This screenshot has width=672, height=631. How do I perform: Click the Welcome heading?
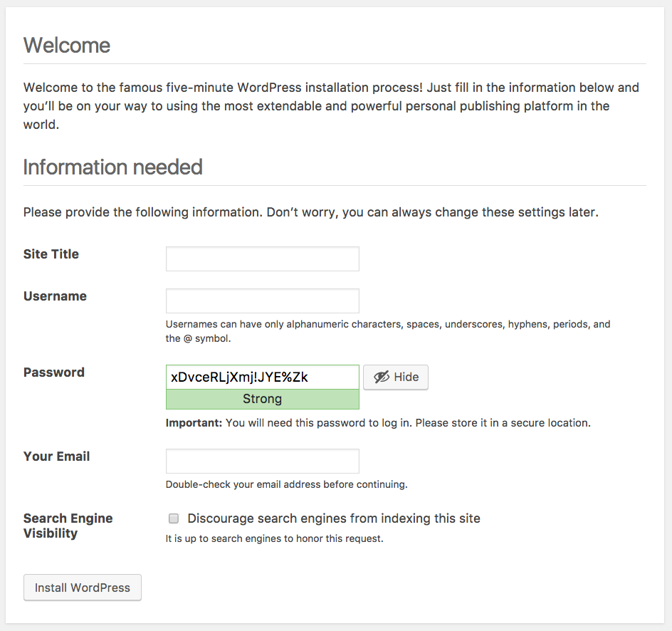(x=67, y=46)
